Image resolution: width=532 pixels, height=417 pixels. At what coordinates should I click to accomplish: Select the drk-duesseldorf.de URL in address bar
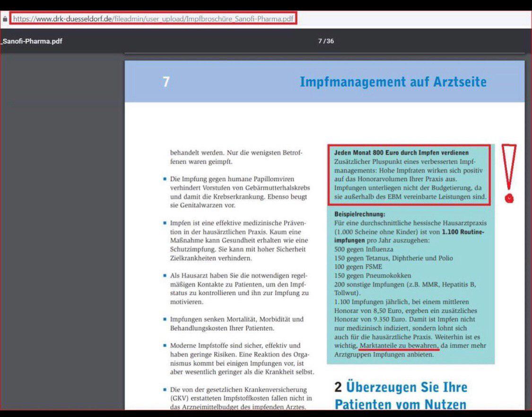click(153, 18)
